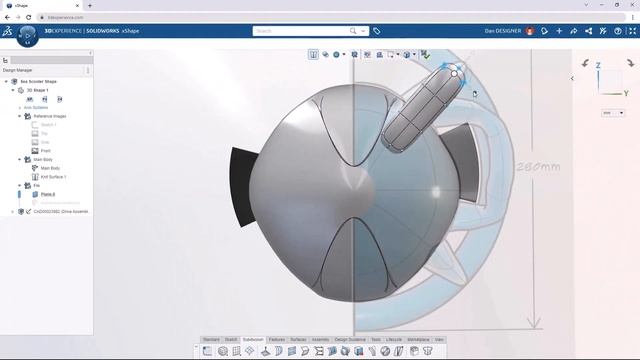Screen dimensions: 640x360
Task: Click the tag icon beside search box
Action: [x=376, y=31]
